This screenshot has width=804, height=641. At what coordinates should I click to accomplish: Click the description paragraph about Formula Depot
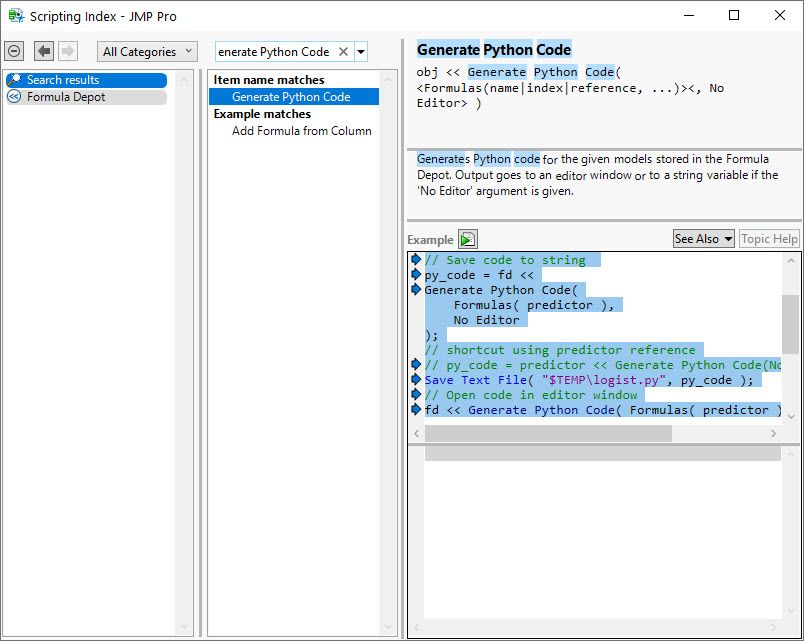(597, 175)
